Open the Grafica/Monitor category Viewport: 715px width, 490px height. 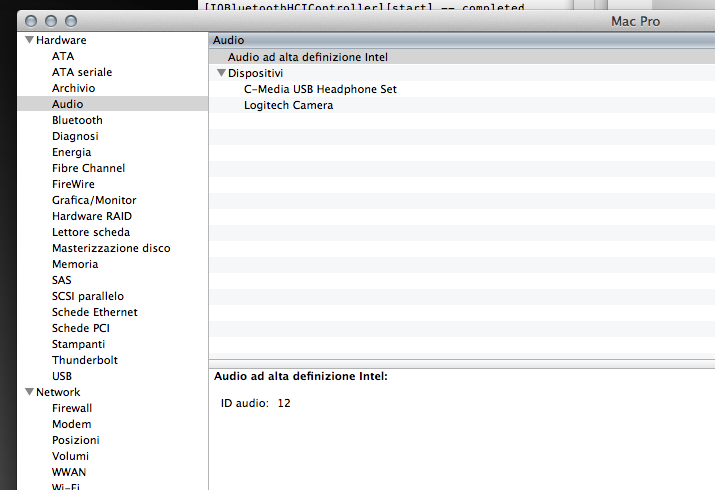(94, 200)
